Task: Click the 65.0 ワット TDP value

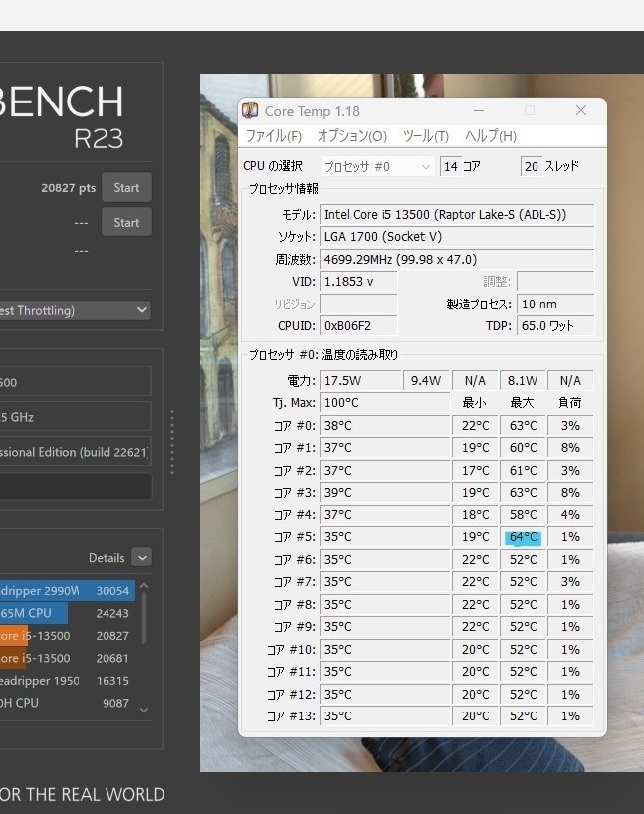Action: tap(555, 326)
